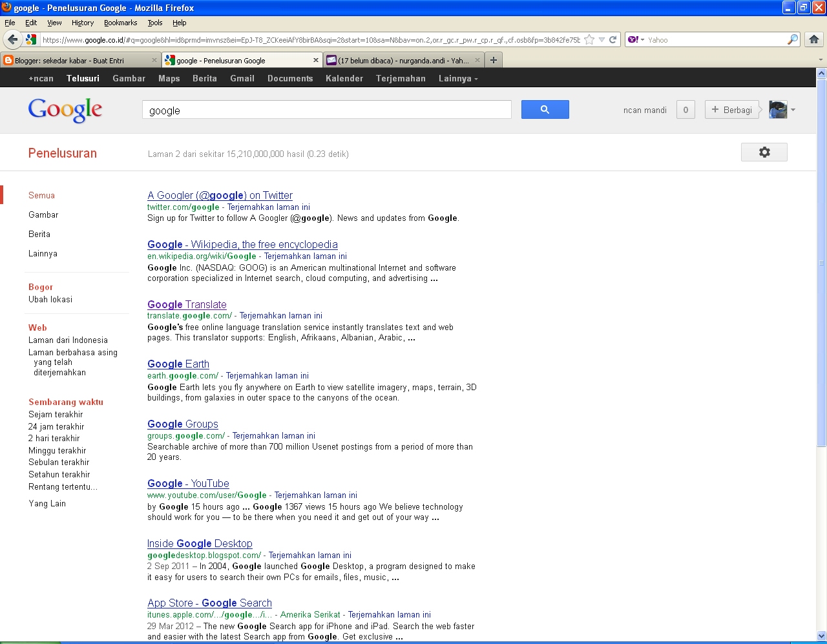Expand the Lainnya menu in black bar
The image size is (827, 644).
458,78
